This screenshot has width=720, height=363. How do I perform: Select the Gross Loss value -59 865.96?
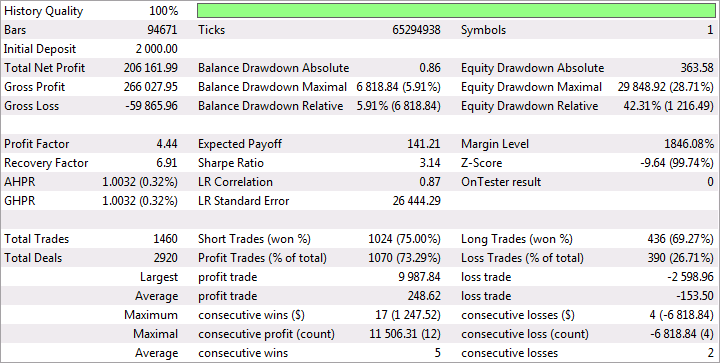[x=152, y=106]
